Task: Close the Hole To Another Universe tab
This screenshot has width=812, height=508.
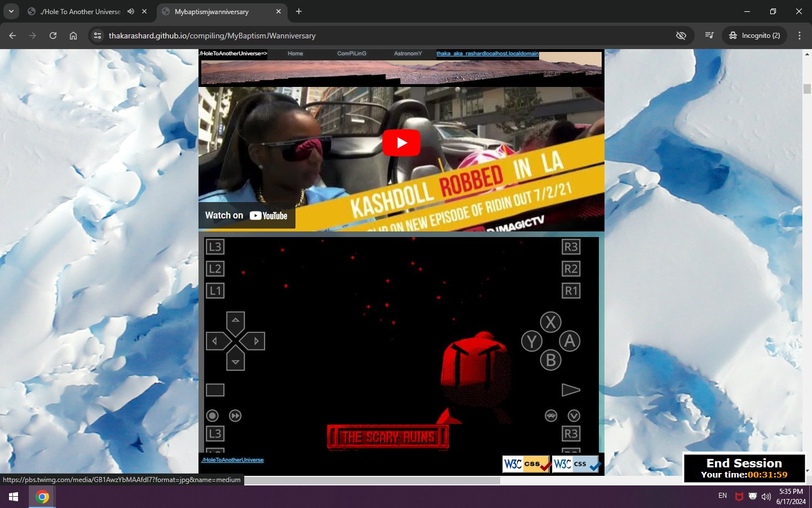Action: [144, 11]
